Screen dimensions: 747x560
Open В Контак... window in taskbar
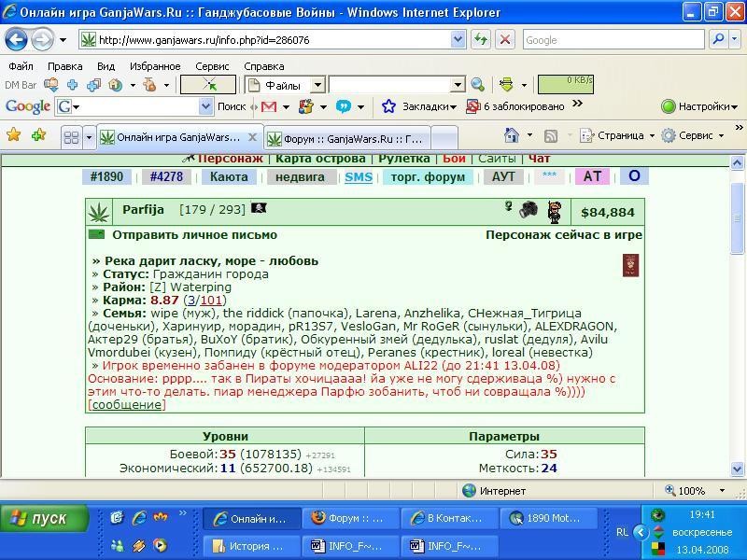point(450,518)
